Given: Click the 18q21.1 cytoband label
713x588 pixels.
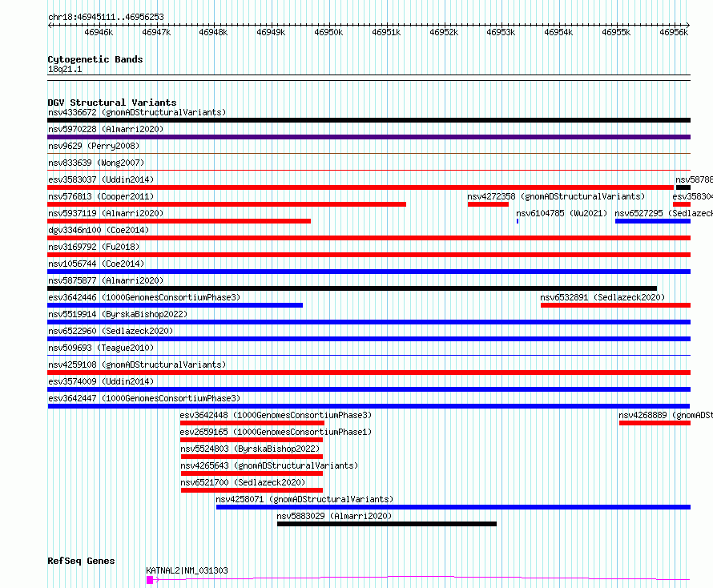Looking at the screenshot, I should [65, 70].
